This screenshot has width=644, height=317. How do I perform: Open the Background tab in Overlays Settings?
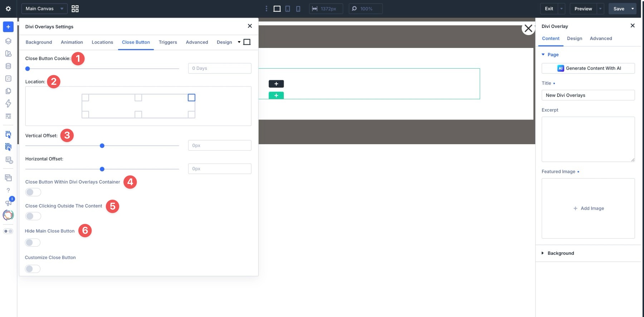[x=39, y=42]
